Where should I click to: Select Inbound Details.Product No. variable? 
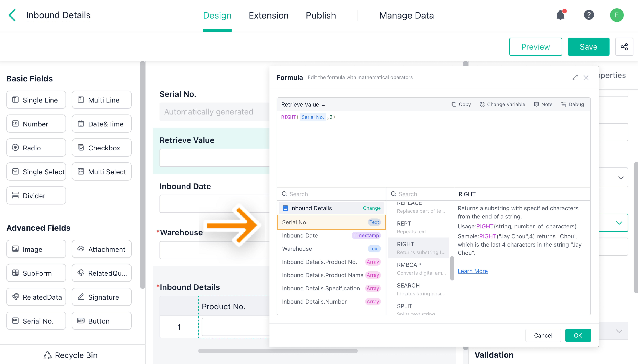[x=331, y=262]
